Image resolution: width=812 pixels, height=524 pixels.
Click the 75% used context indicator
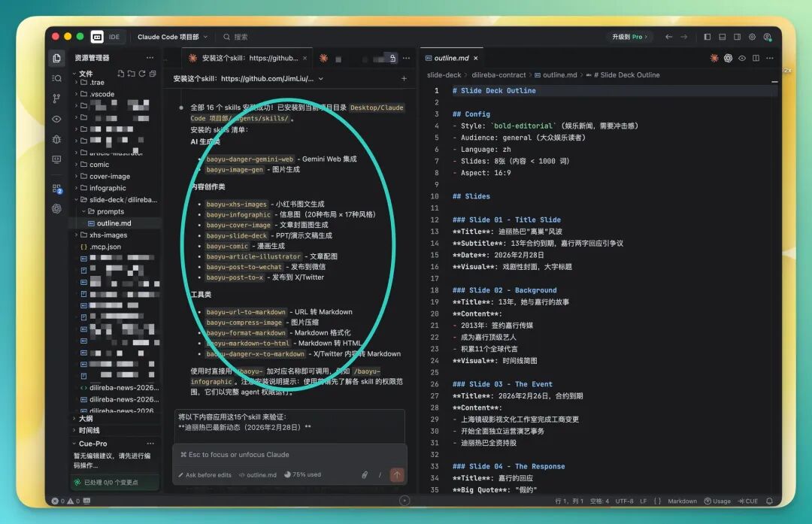[x=302, y=474]
